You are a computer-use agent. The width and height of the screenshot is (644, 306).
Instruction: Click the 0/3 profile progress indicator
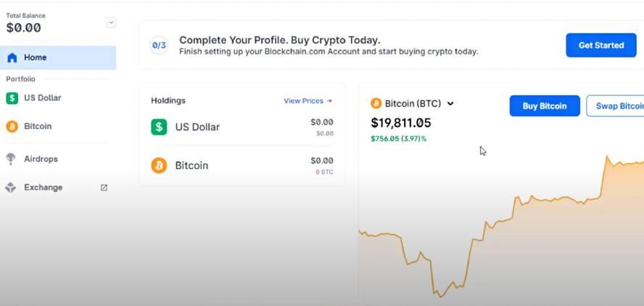click(x=159, y=45)
